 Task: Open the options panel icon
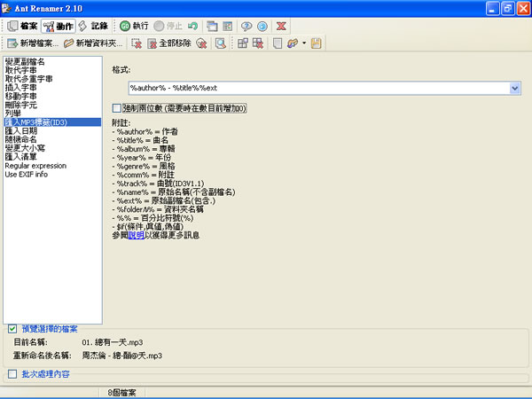[228, 26]
